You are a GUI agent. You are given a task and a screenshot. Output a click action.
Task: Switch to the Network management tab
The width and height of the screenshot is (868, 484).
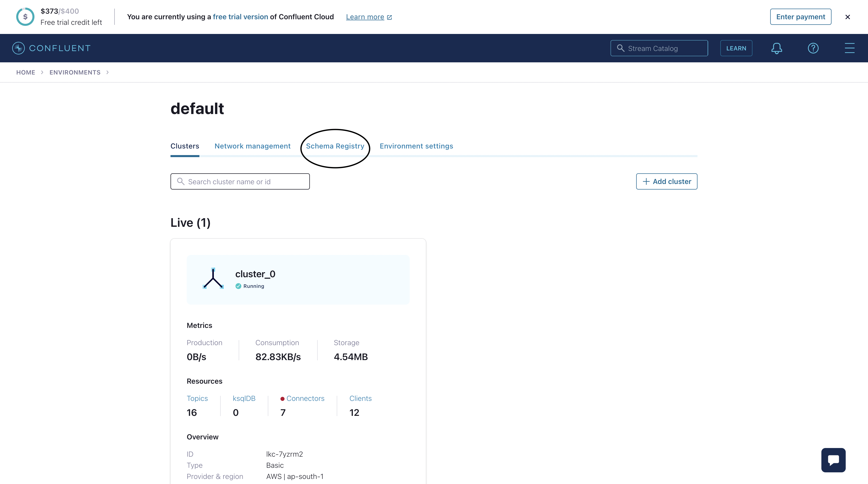pyautogui.click(x=252, y=146)
